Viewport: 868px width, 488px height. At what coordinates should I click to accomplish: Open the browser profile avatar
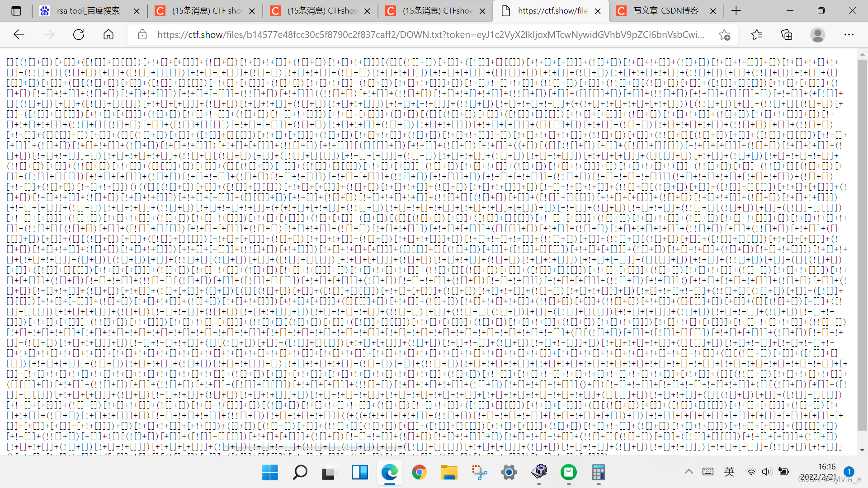point(817,35)
